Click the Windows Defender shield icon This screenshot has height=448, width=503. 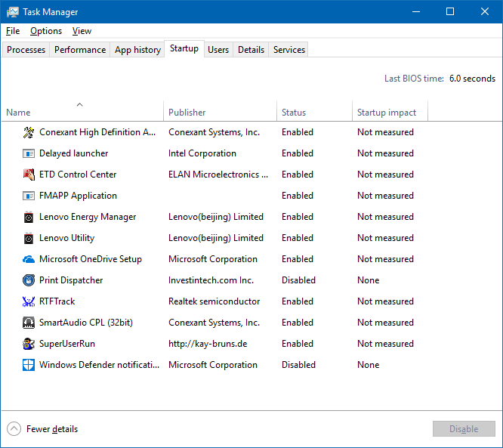tap(29, 365)
